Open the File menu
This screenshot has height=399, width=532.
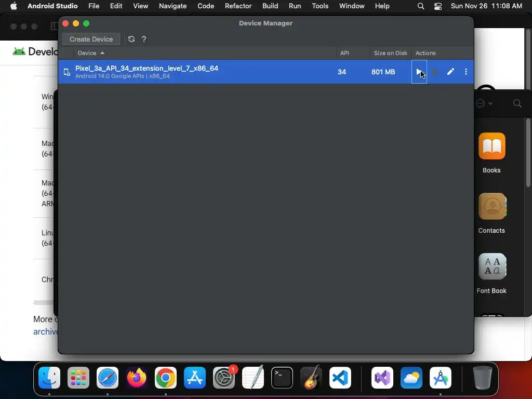(94, 6)
